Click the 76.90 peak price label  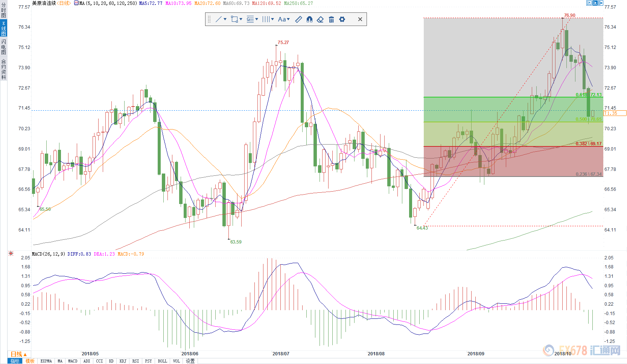(x=570, y=15)
